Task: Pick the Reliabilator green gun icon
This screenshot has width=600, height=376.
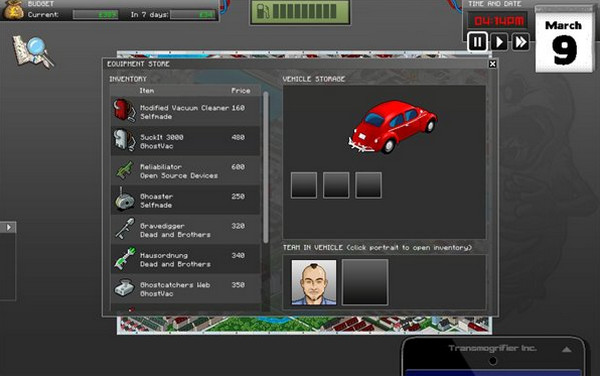Action: (125, 170)
